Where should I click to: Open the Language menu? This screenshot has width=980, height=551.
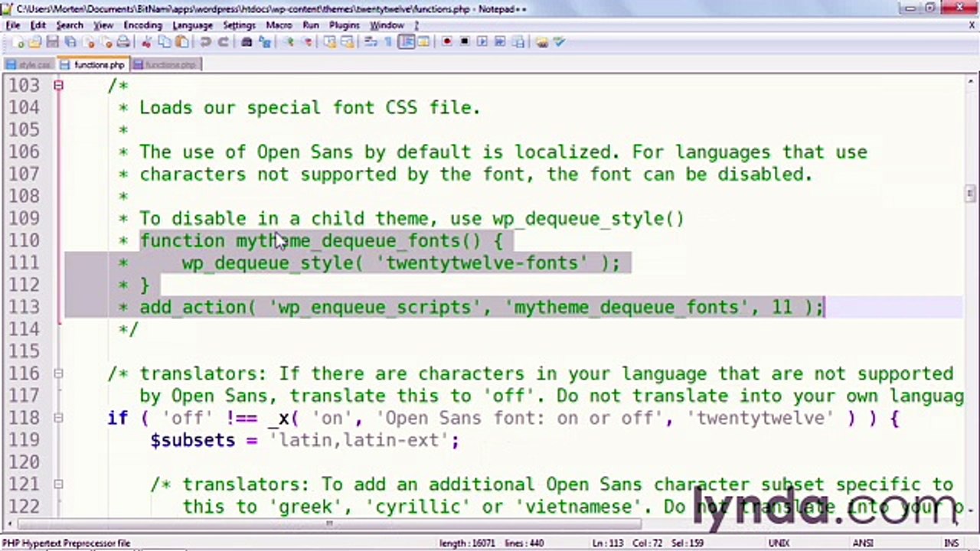tap(192, 25)
